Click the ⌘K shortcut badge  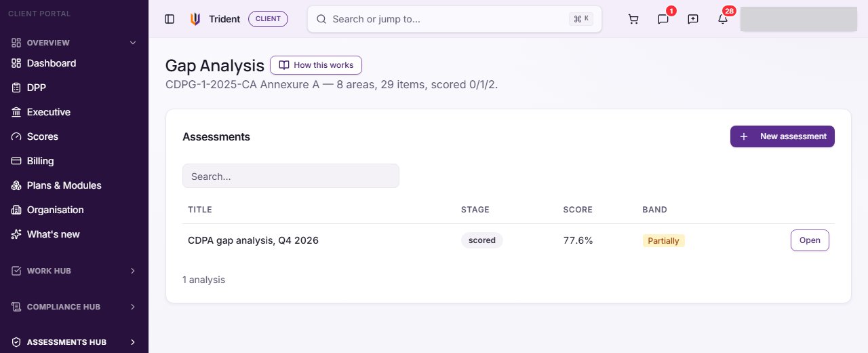click(581, 19)
